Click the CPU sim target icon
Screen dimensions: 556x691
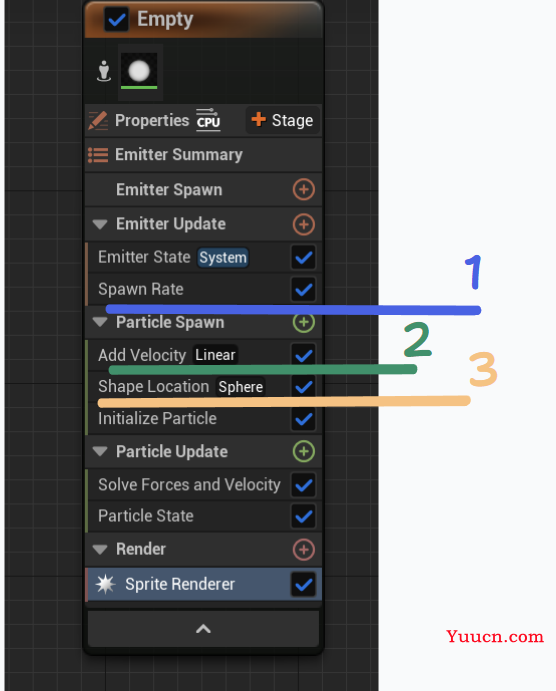(208, 119)
